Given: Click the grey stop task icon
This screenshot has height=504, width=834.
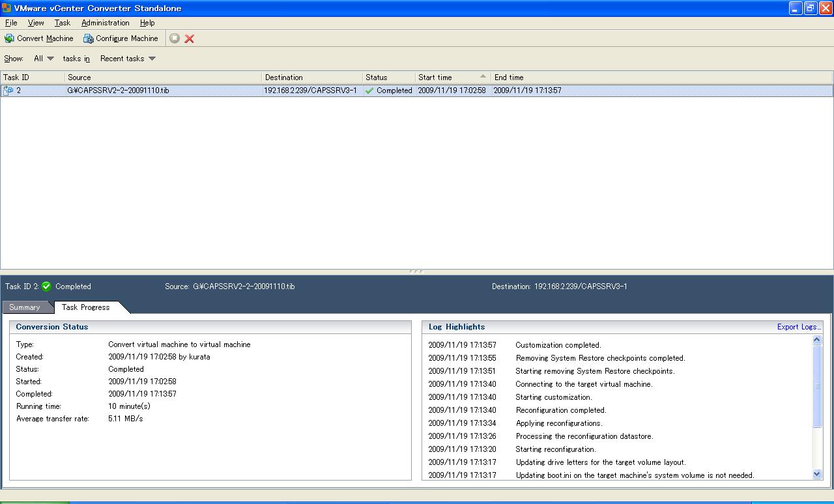Looking at the screenshot, I should pos(175,38).
